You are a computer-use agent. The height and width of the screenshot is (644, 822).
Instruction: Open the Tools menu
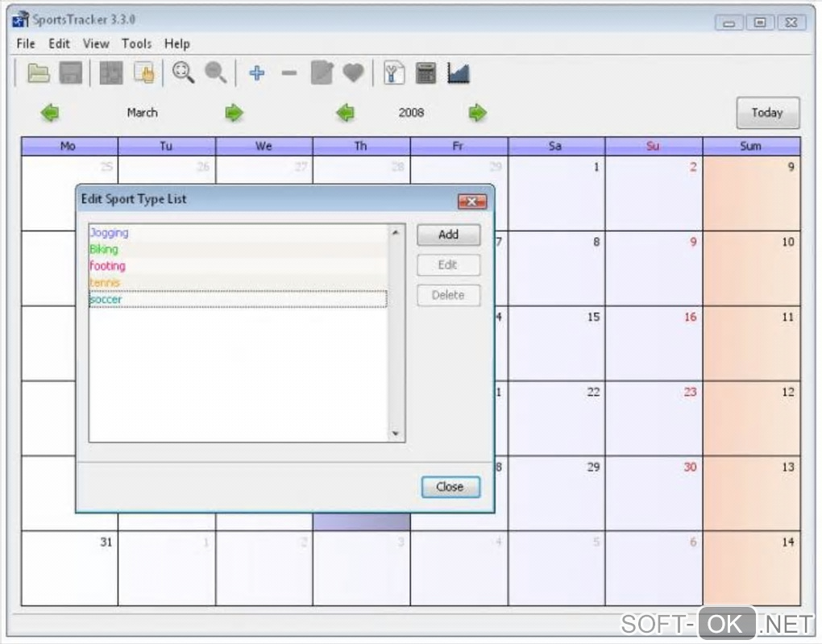click(137, 44)
